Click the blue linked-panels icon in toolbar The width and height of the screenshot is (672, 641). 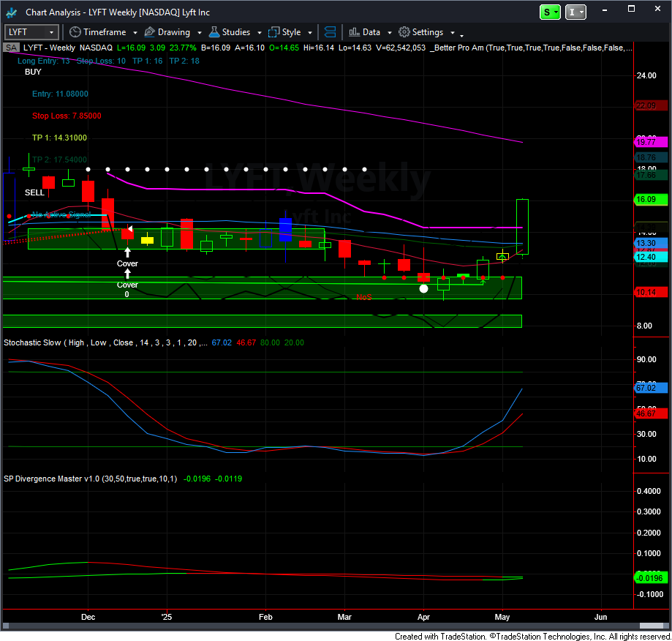(330, 32)
